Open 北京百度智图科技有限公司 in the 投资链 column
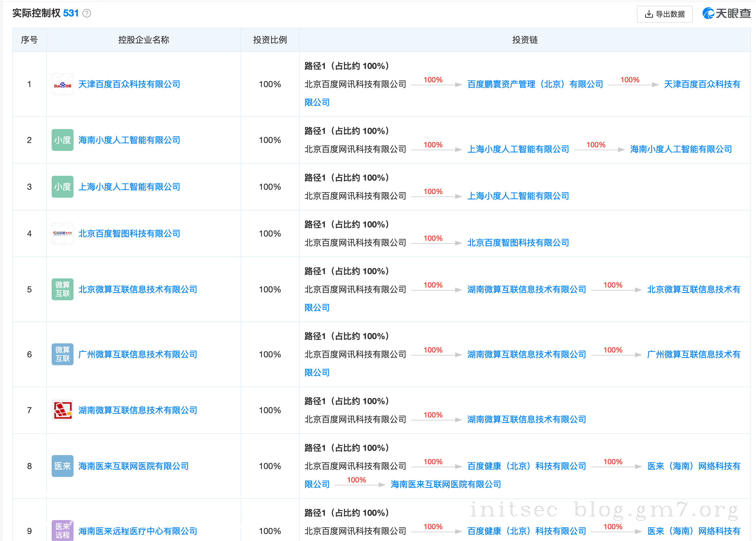 [518, 243]
